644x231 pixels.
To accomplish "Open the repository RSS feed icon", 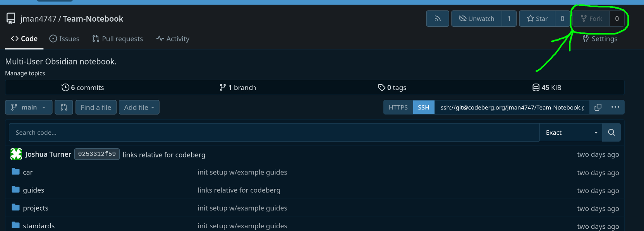I will pos(438,19).
